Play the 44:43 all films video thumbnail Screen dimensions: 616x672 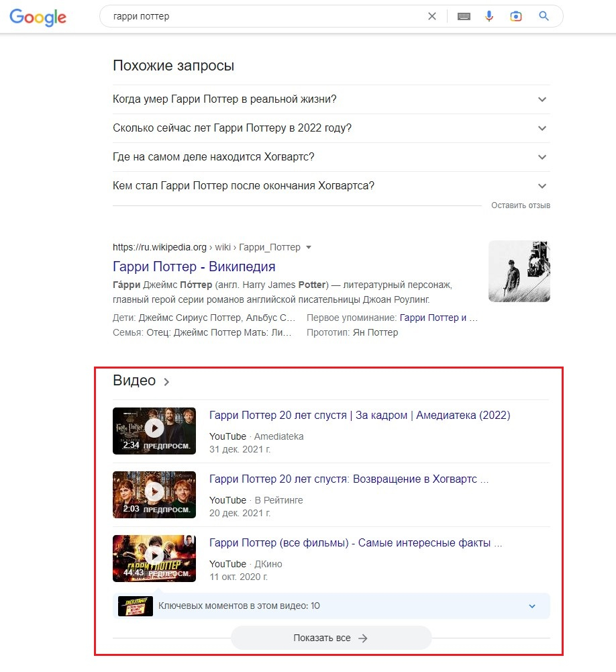[154, 559]
